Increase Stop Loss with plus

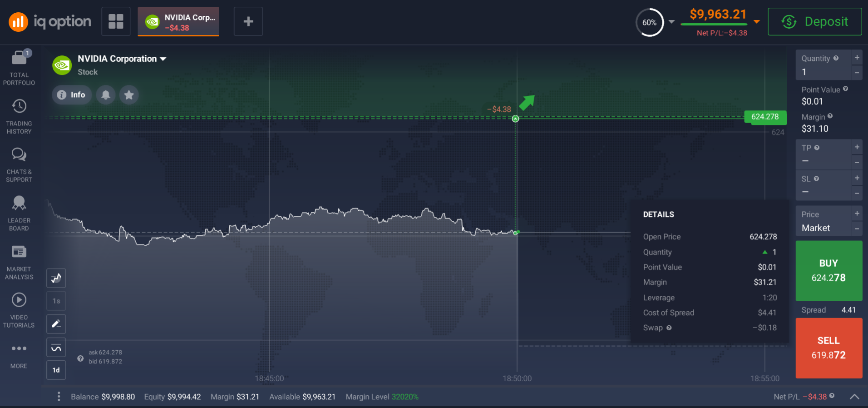click(x=857, y=178)
